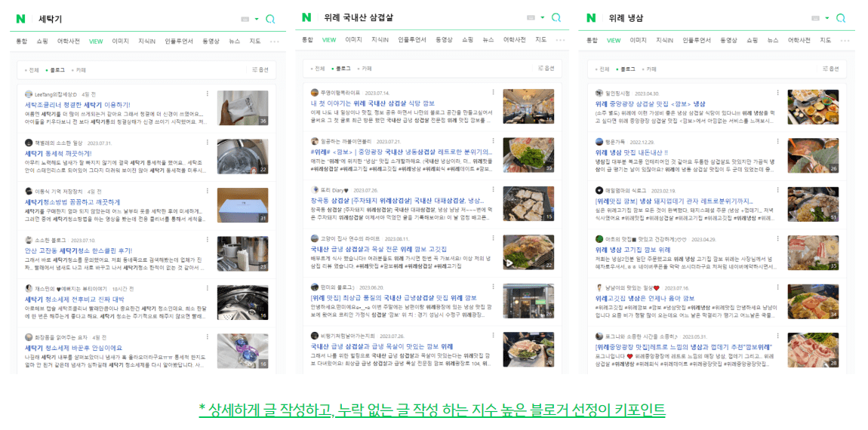Image resolution: width=868 pixels, height=430 pixels.
Task: Select 전체 filter in 위례 국내산 삼겹살 results
Action: point(319,69)
